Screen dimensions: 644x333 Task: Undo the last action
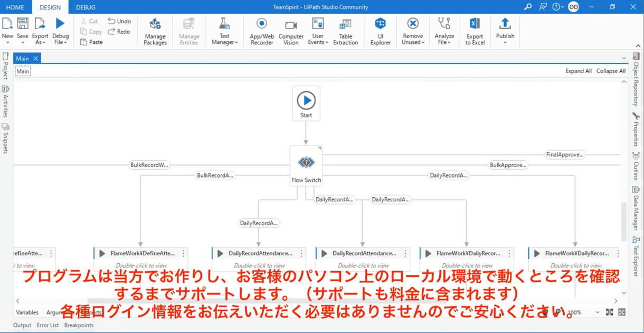coord(119,21)
